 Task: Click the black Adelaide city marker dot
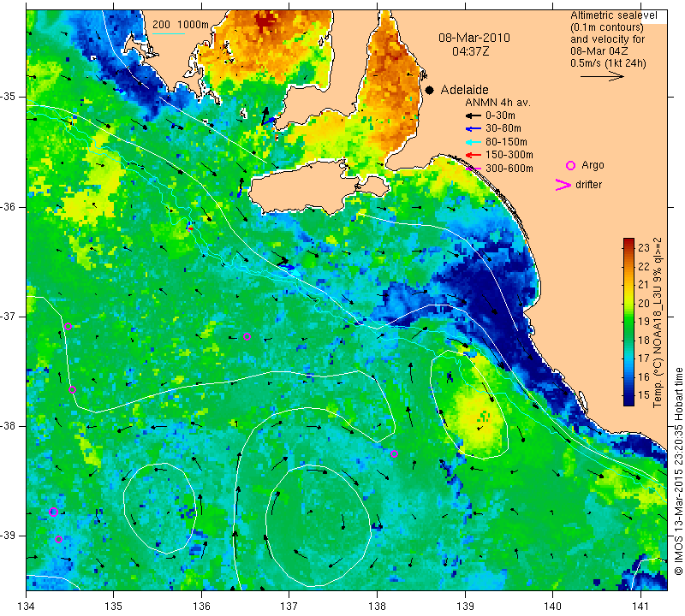pos(430,90)
